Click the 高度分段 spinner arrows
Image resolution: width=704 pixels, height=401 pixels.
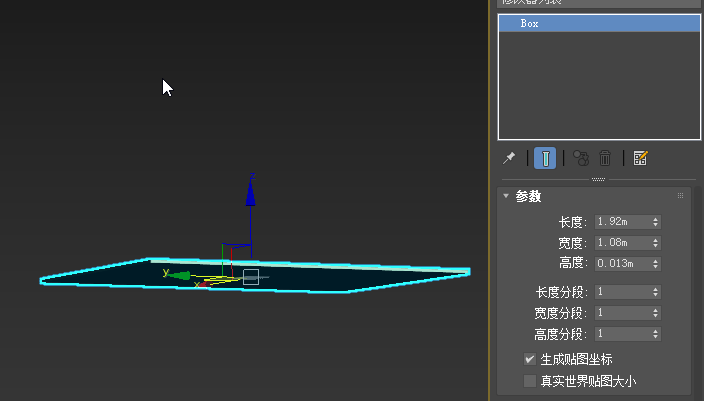[x=656, y=334]
